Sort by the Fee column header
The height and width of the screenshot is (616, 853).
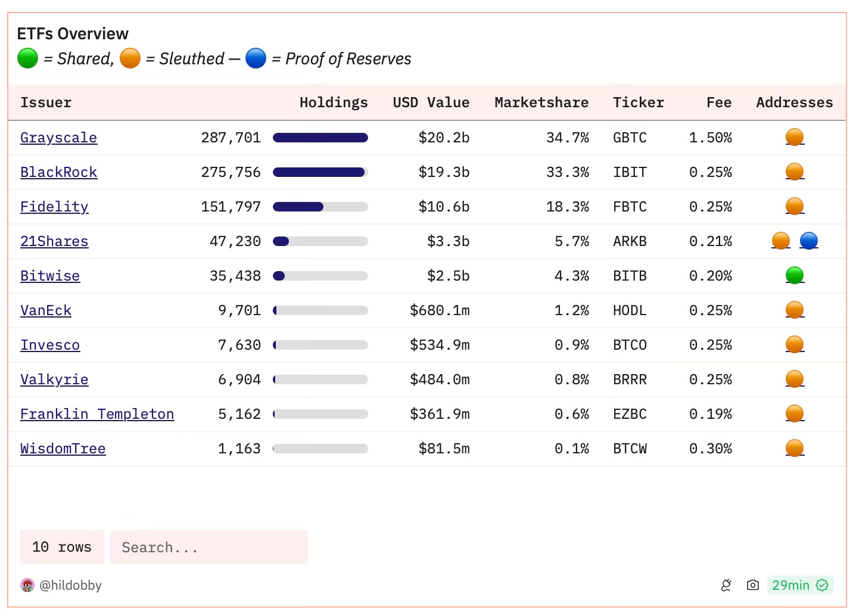tap(719, 102)
